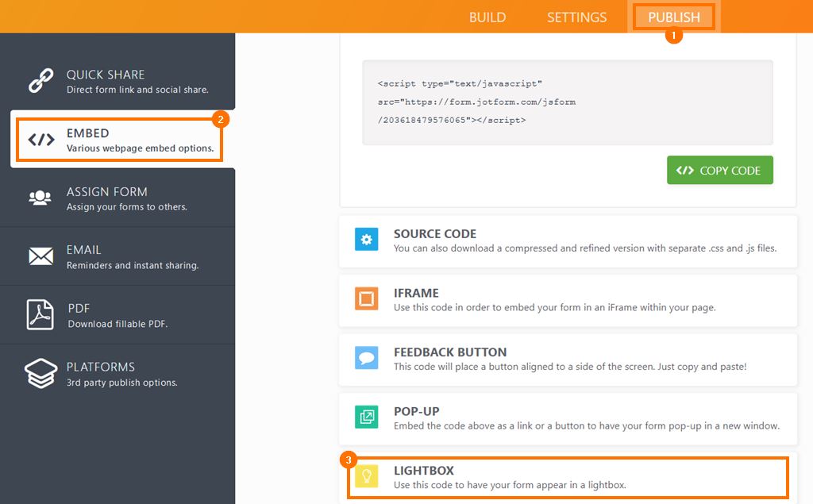Click the '<script type="text/javascript"' line
This screenshot has height=504, width=813.
click(x=460, y=83)
